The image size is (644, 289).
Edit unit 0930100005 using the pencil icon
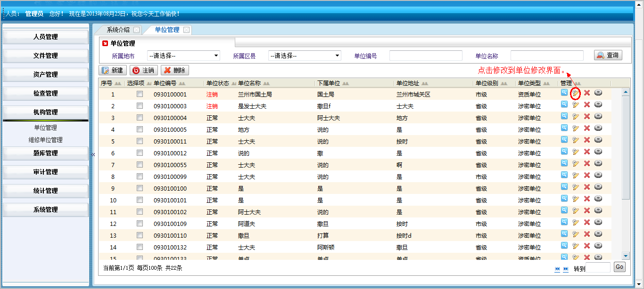(576, 128)
